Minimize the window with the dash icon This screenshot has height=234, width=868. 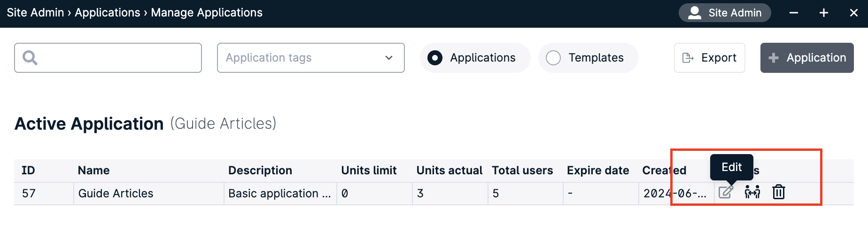point(794,13)
